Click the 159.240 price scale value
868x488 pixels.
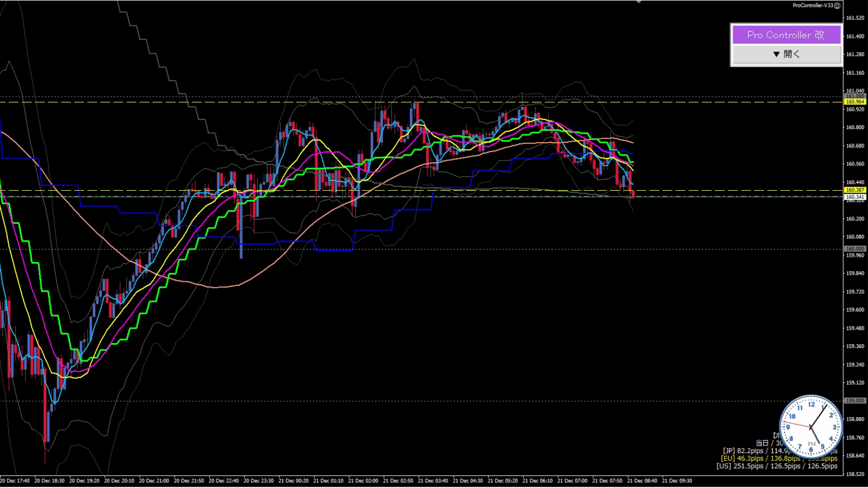(x=855, y=365)
